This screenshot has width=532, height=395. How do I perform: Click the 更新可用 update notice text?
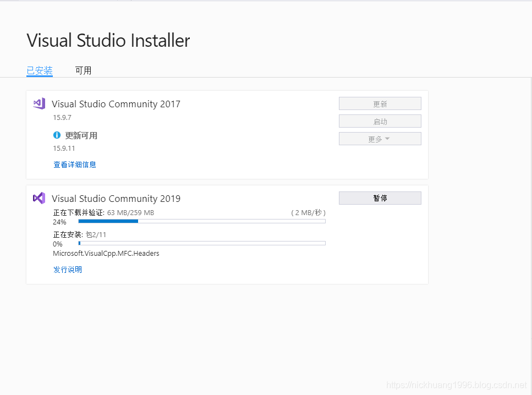pyautogui.click(x=81, y=135)
